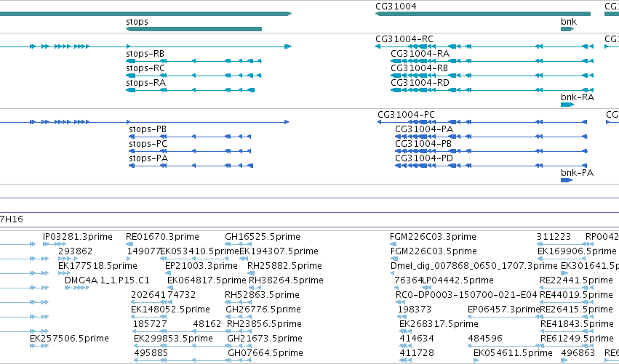This screenshot has height=364, width=619.
Task: Open the stops-RA transcript label
Action: tap(145, 83)
